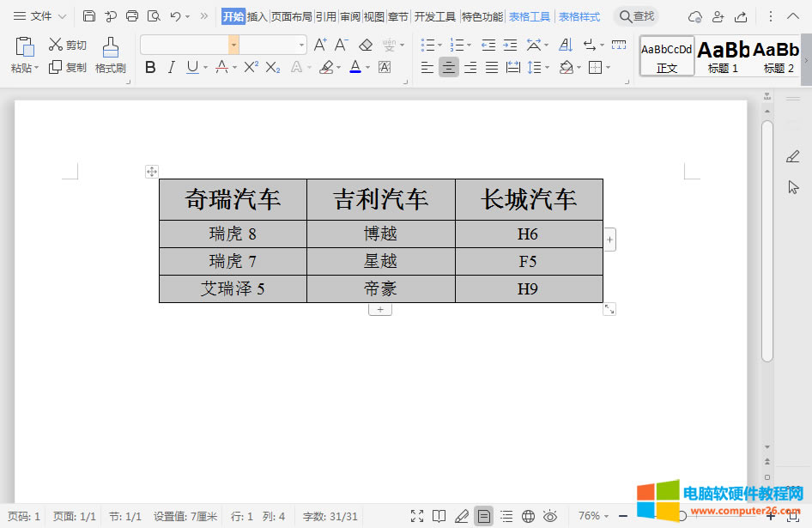Enable superscript formatting
The image size is (812, 528).
pos(252,66)
